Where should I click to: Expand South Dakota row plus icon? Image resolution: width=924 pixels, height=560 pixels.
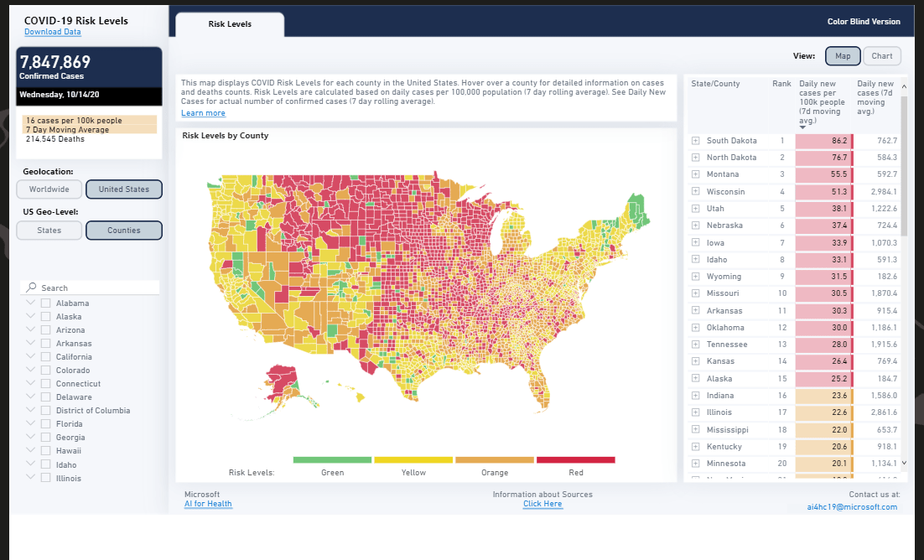point(695,141)
